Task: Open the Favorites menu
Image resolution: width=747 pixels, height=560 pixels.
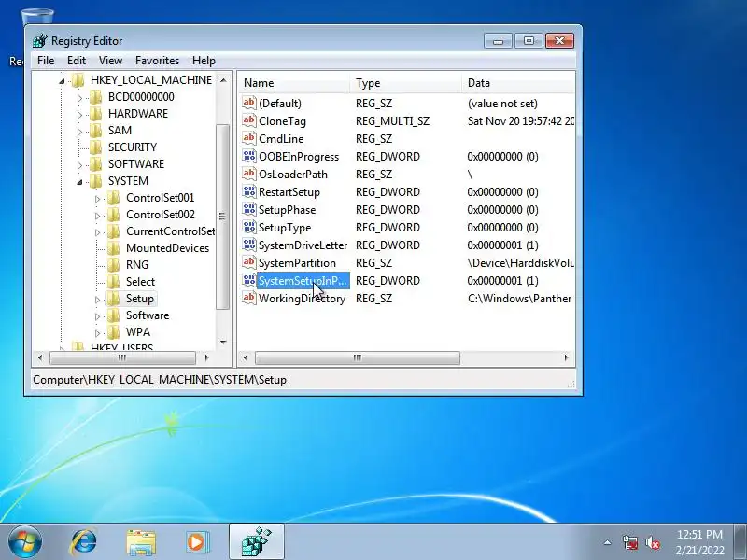Action: [157, 61]
